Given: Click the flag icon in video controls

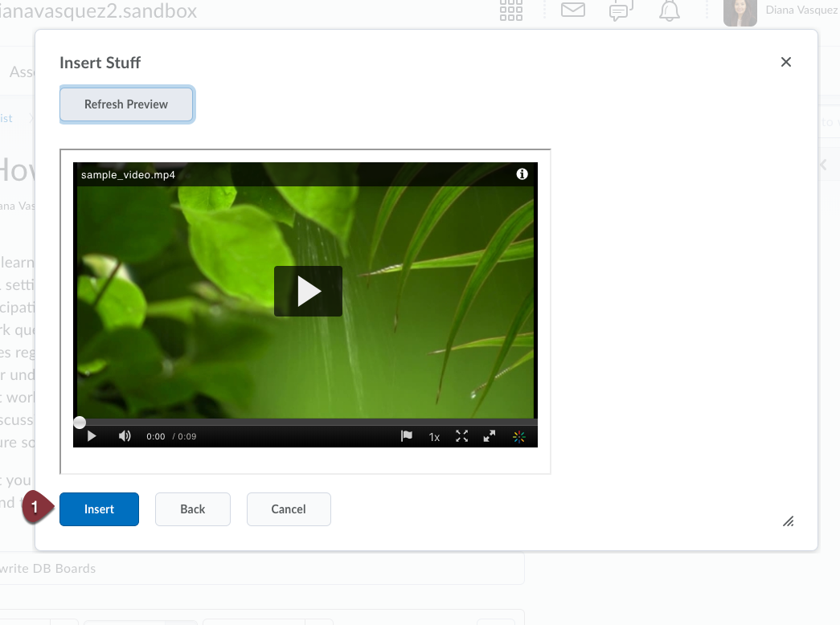Looking at the screenshot, I should click(407, 436).
